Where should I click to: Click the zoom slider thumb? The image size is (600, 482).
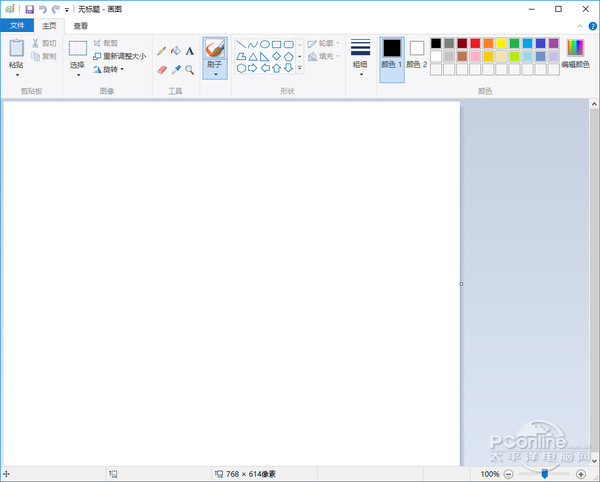coord(545,474)
